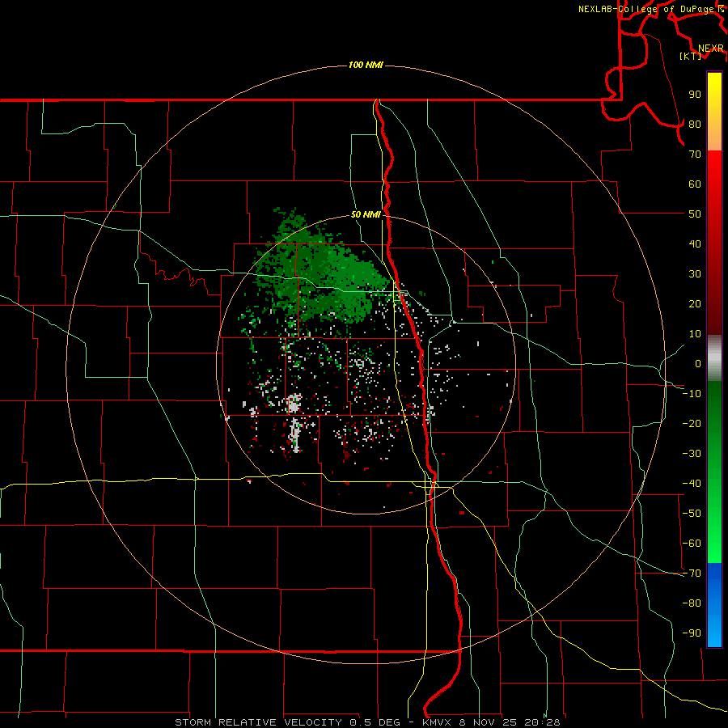Click the -50 value on the velocity scale

(692, 514)
